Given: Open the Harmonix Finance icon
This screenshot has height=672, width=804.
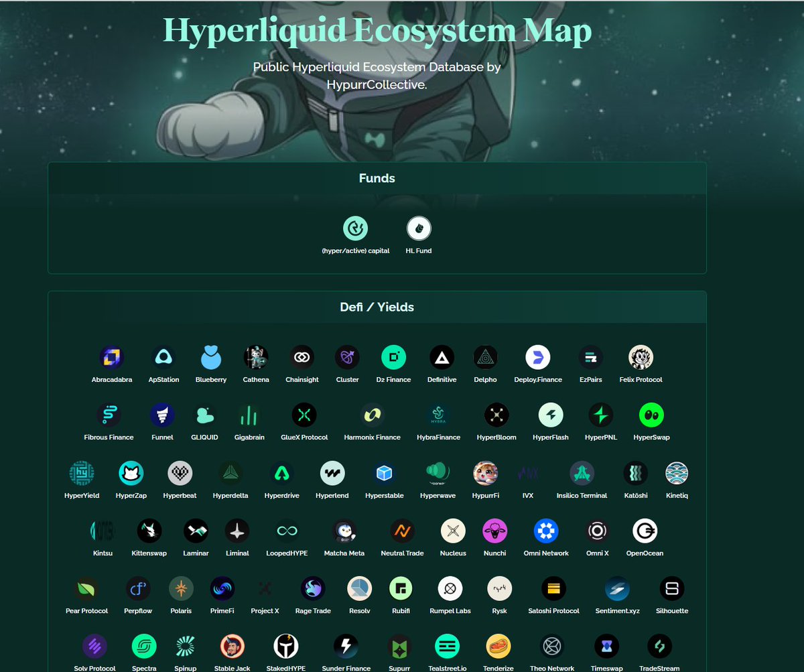Looking at the screenshot, I should [372, 415].
